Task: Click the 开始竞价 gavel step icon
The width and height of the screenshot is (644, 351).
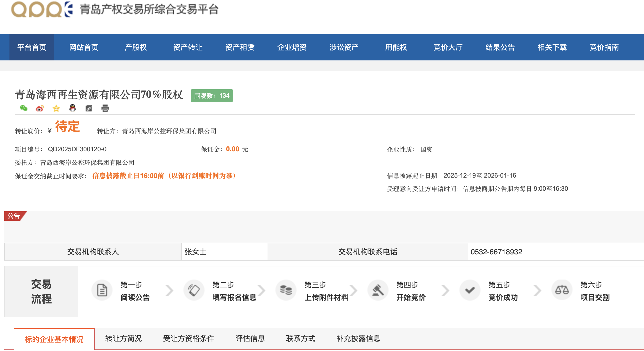Action: 378,290
